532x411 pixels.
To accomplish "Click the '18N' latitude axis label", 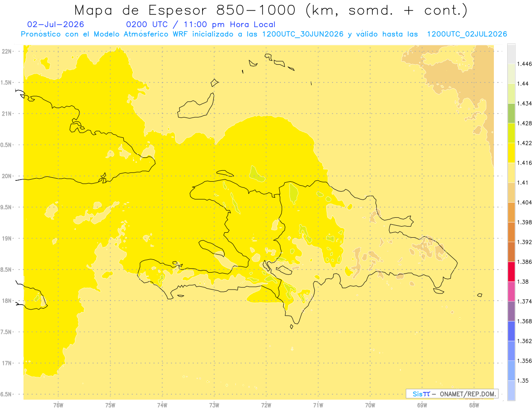I will [7, 301].
